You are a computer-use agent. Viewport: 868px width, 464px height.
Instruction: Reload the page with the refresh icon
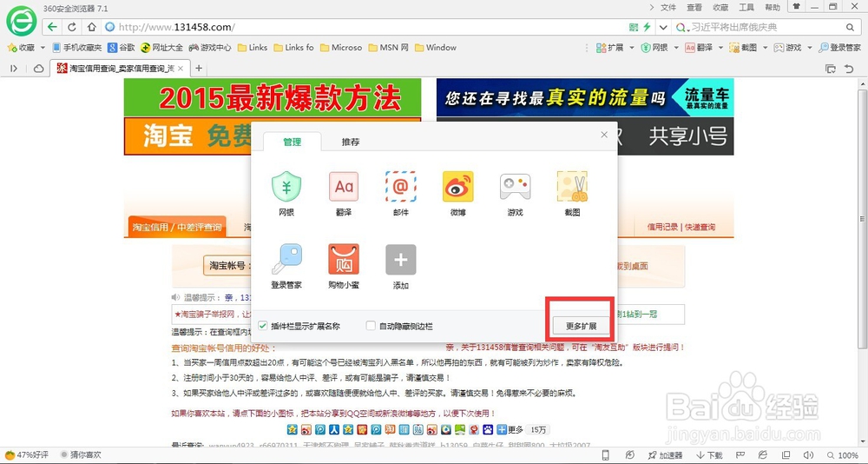point(71,27)
